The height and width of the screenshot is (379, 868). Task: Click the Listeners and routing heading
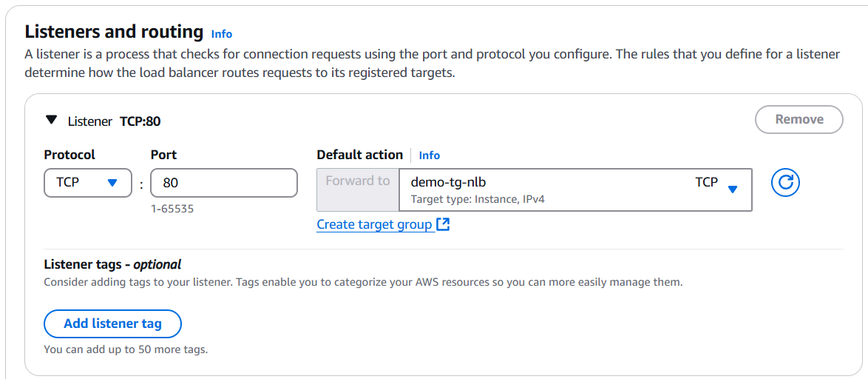tap(114, 32)
